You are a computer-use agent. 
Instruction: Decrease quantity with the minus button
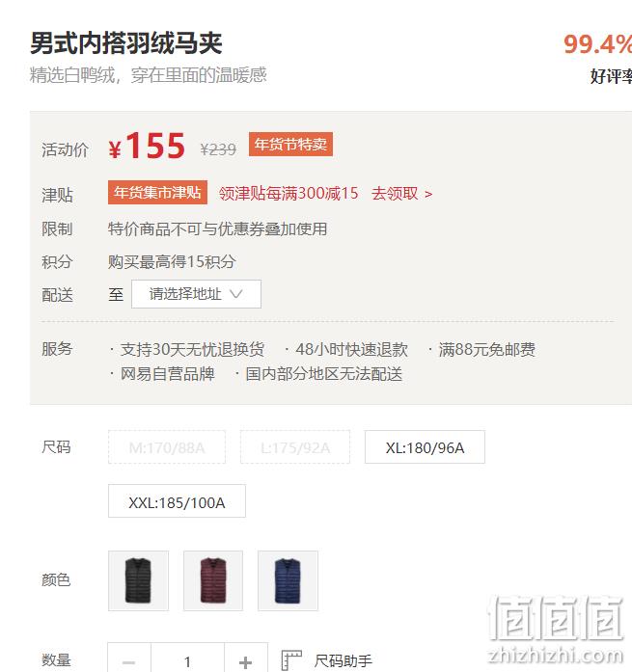click(x=129, y=660)
